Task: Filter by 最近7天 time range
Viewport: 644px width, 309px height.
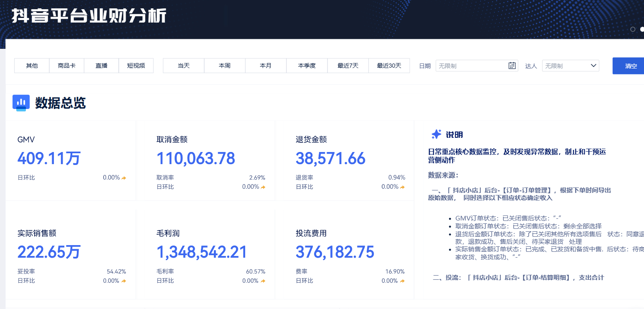Action: (x=348, y=66)
